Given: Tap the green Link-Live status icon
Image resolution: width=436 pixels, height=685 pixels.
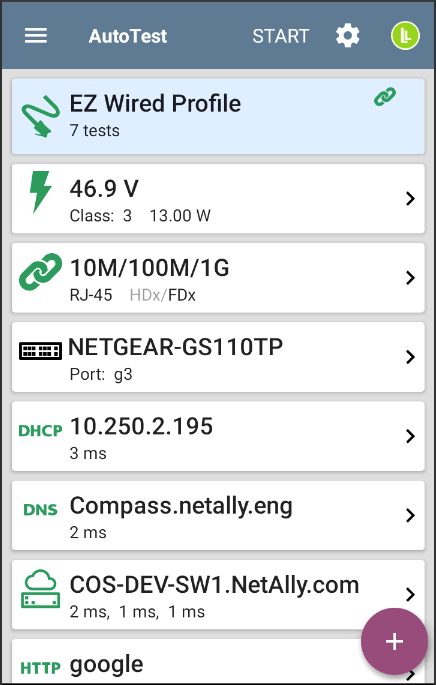Looking at the screenshot, I should pyautogui.click(x=405, y=36).
